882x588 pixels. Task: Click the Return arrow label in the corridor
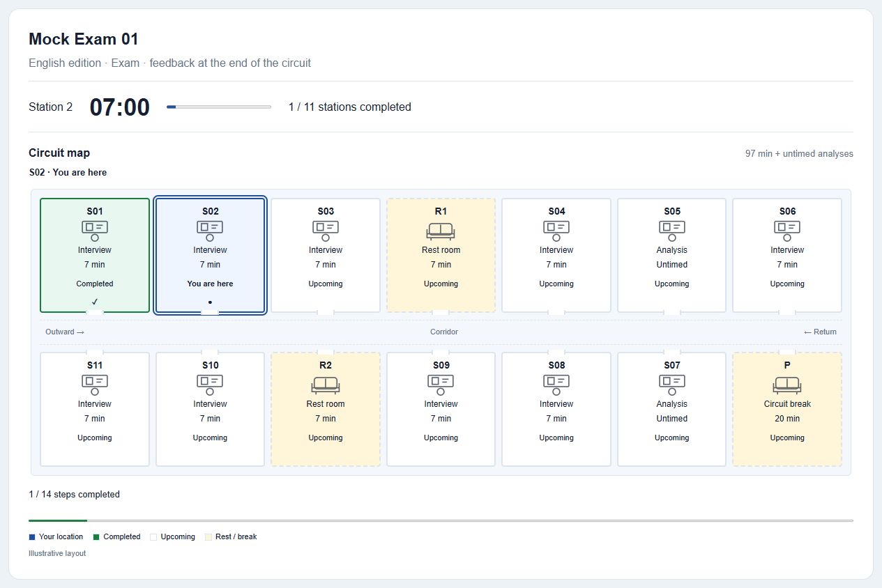tap(820, 332)
